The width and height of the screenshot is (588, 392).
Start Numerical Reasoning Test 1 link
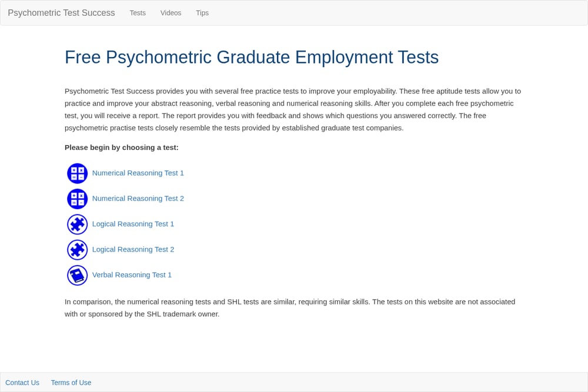tap(138, 173)
